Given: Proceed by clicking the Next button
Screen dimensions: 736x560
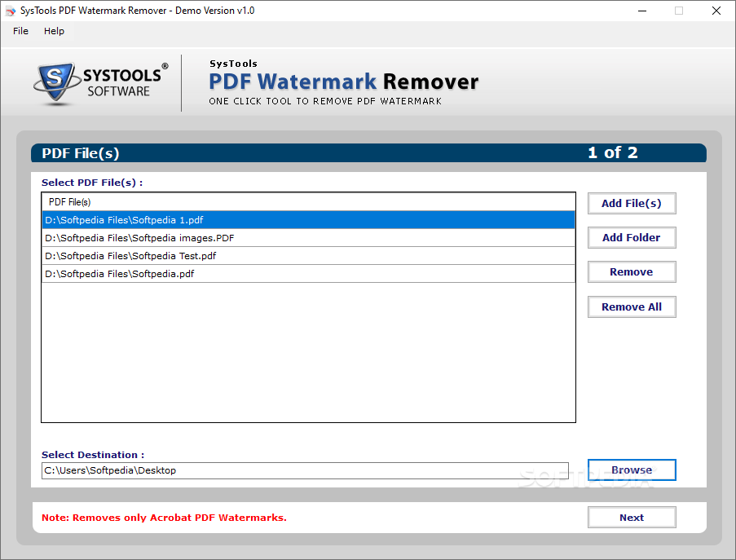Looking at the screenshot, I should coord(632,517).
